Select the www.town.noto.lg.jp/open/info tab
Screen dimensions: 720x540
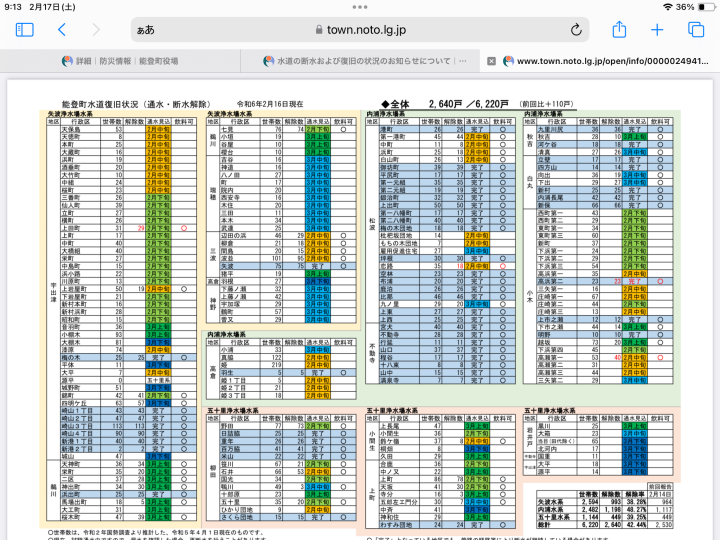(610, 61)
